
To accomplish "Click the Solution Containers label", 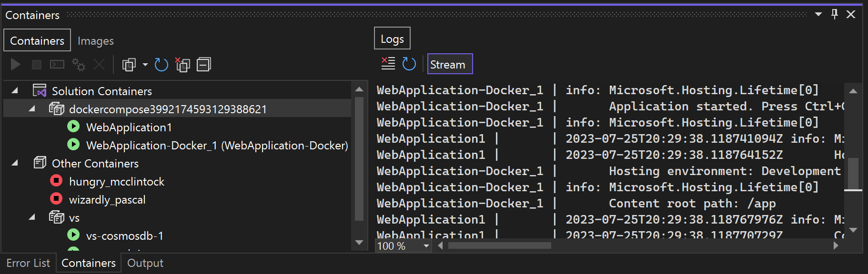I will point(102,91).
